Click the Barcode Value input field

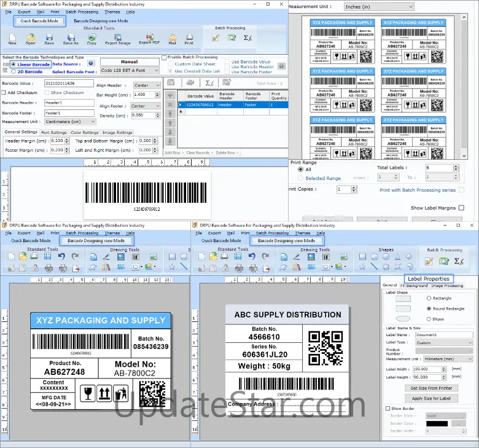[x=68, y=83]
